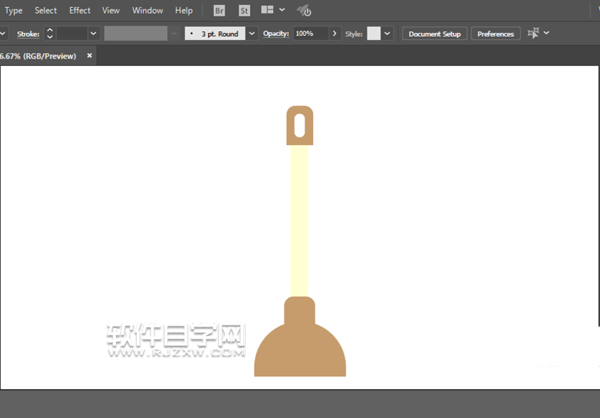Click the align selection icon beside Preferences
The height and width of the screenshot is (418, 600).
(534, 33)
